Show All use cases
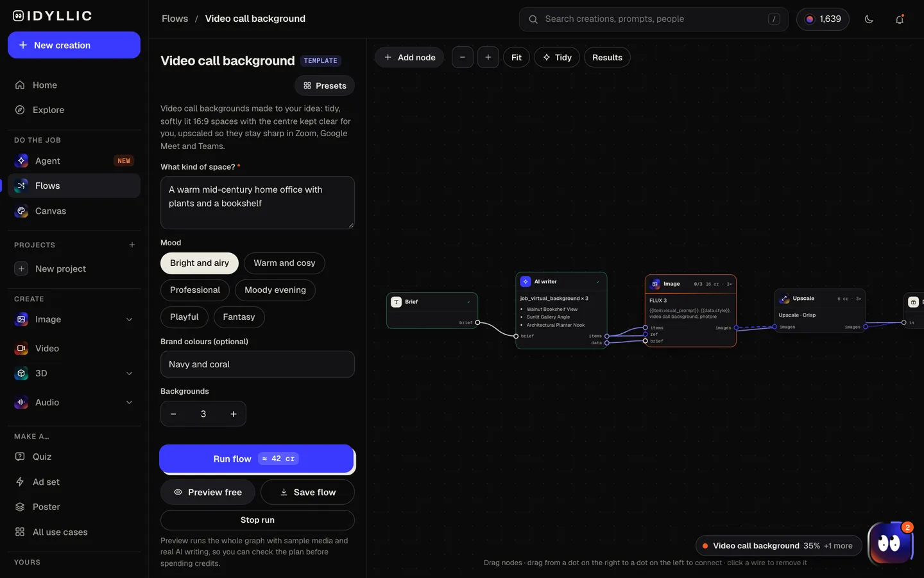This screenshot has width=924, height=578. [x=74, y=532]
